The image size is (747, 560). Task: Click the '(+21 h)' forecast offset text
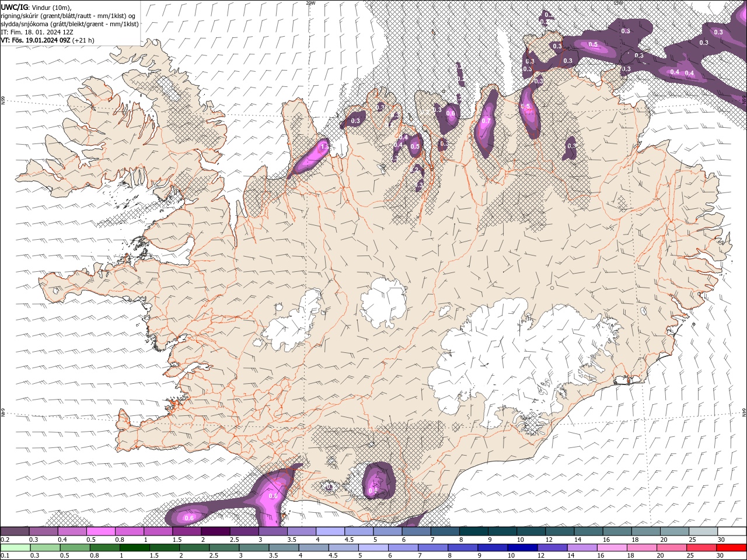83,40
